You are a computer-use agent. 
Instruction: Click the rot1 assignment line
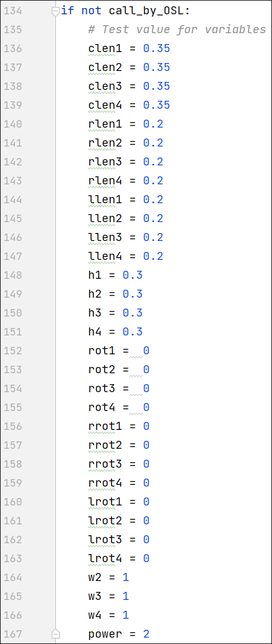(118, 351)
